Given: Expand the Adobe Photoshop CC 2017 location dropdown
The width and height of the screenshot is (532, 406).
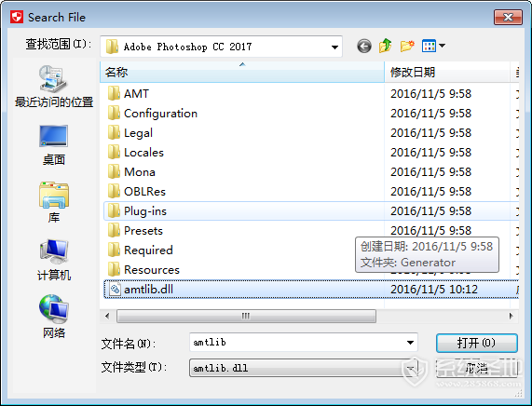Looking at the screenshot, I should pos(334,47).
